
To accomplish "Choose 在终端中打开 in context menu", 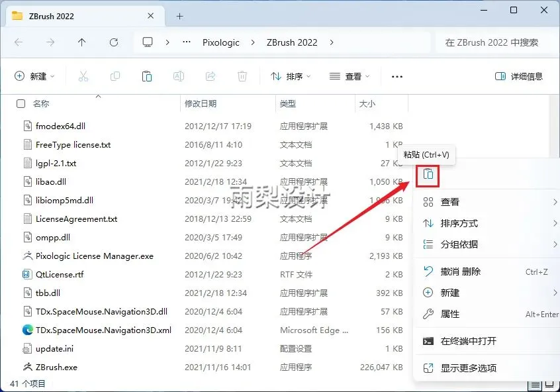I will tap(487, 341).
